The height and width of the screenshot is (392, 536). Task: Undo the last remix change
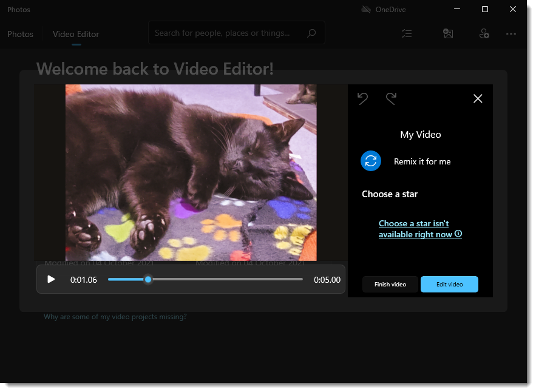(x=363, y=98)
